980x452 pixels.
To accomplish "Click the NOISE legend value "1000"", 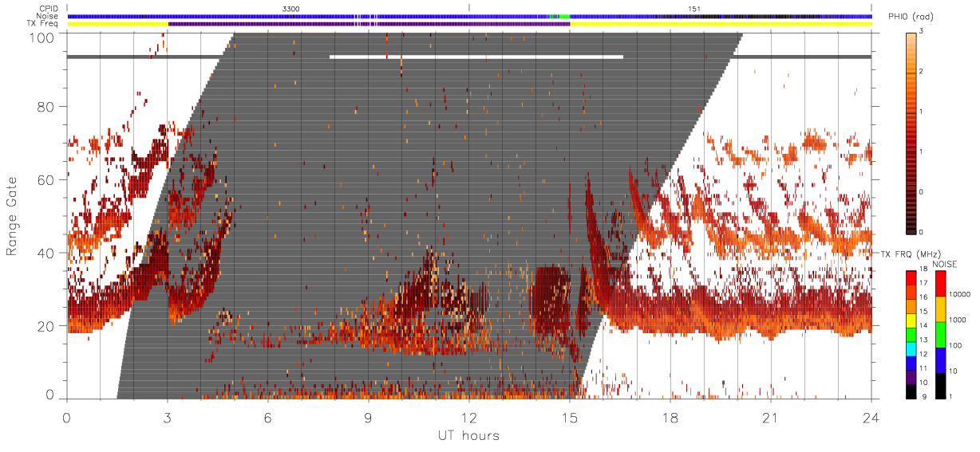I will 956,319.
